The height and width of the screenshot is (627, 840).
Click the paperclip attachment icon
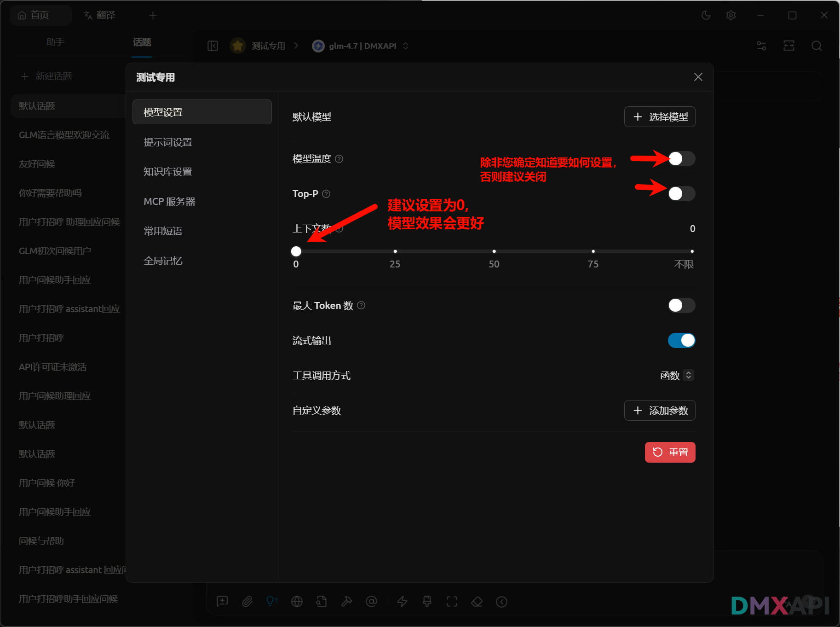[247, 601]
